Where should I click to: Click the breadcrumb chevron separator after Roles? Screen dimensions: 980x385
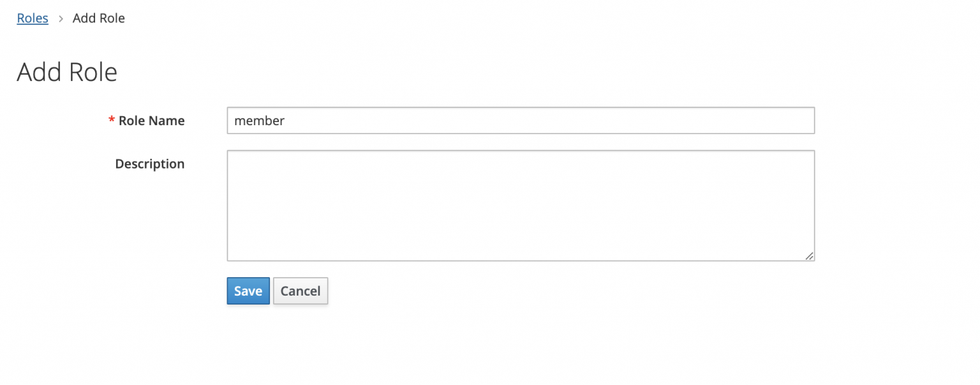click(x=61, y=19)
